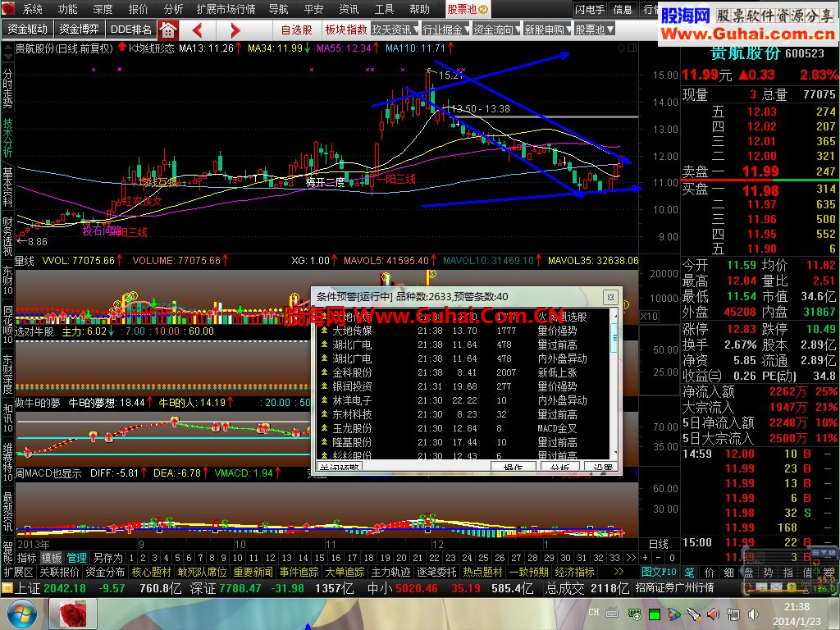Click the alert icon beside 金科股份
Screen dimensions: 840x630
coord(324,372)
